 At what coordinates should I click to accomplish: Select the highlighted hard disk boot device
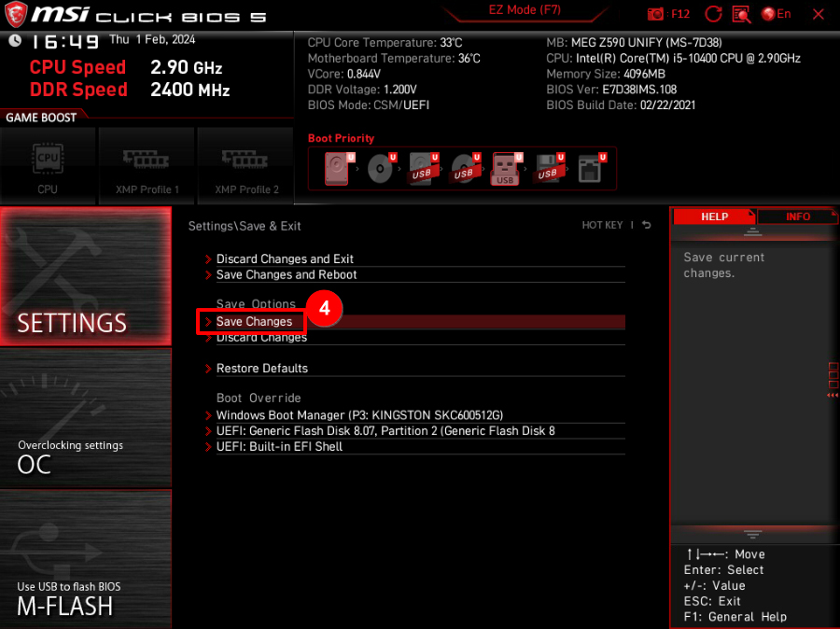click(x=338, y=169)
